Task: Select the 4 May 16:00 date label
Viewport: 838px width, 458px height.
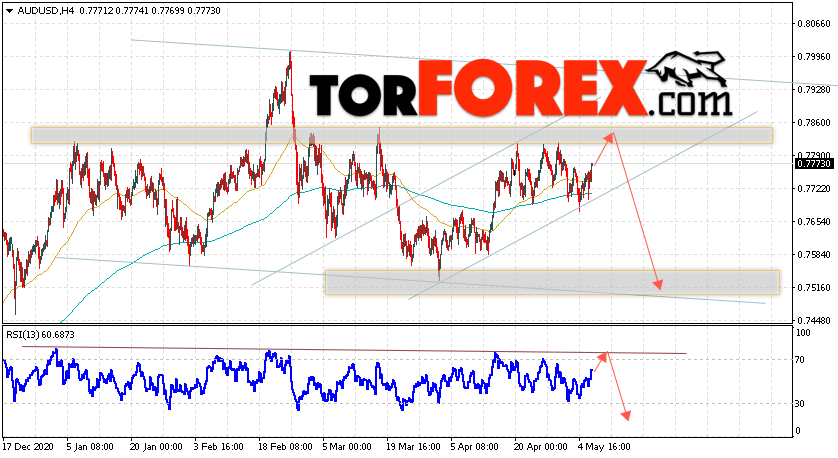Action: [604, 446]
